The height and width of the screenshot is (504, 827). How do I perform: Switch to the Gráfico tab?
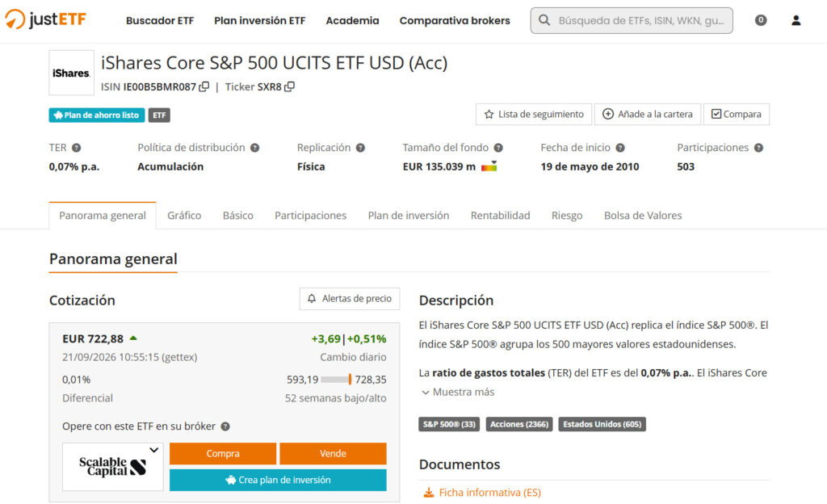184,215
